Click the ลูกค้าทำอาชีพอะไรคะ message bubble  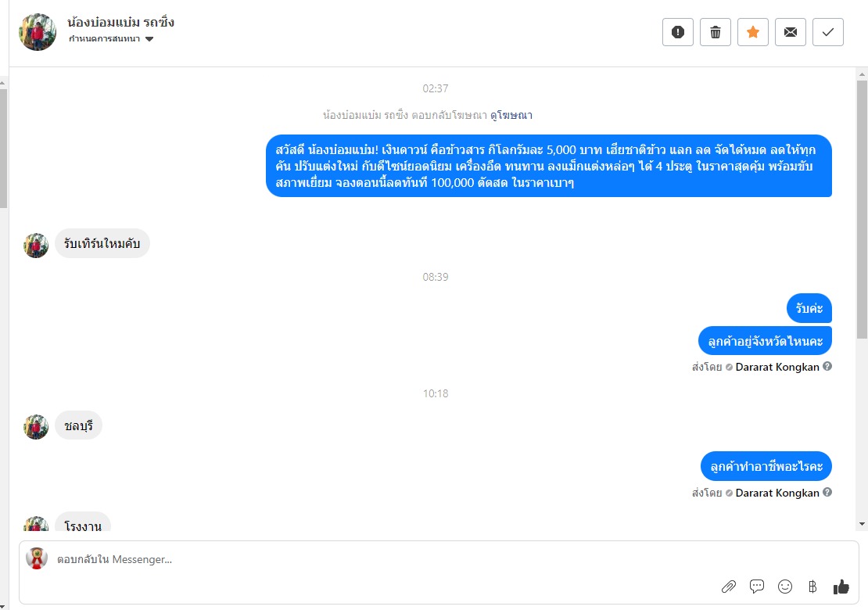[766, 467]
